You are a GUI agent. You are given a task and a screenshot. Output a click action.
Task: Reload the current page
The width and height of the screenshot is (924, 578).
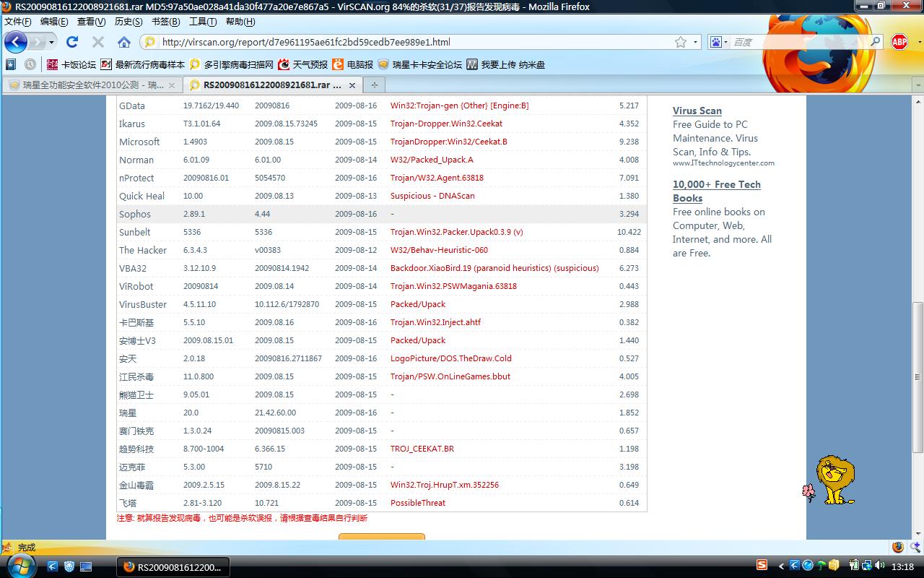[x=72, y=42]
